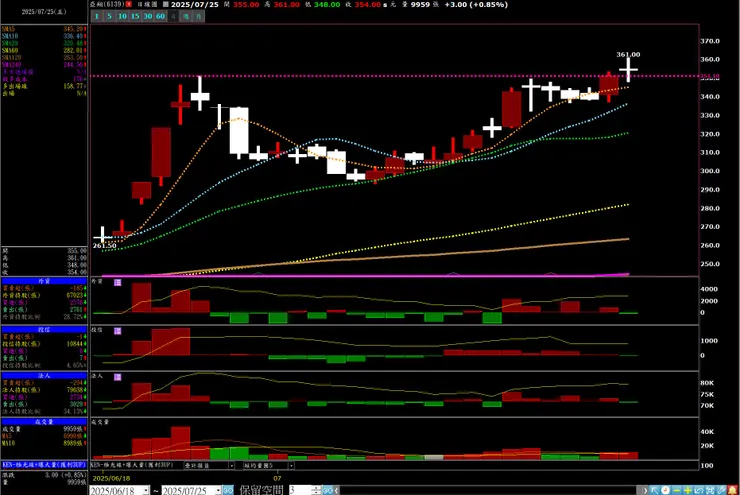Click the arrow cursor tool icon in the bottom toolbar
Viewport: 740px width, 495px height.
[655, 491]
